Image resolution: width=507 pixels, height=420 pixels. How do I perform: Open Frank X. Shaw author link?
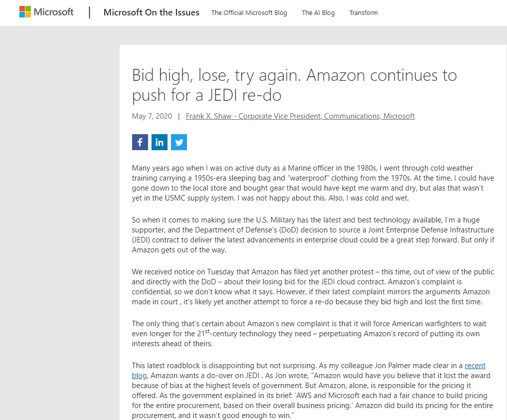point(300,116)
